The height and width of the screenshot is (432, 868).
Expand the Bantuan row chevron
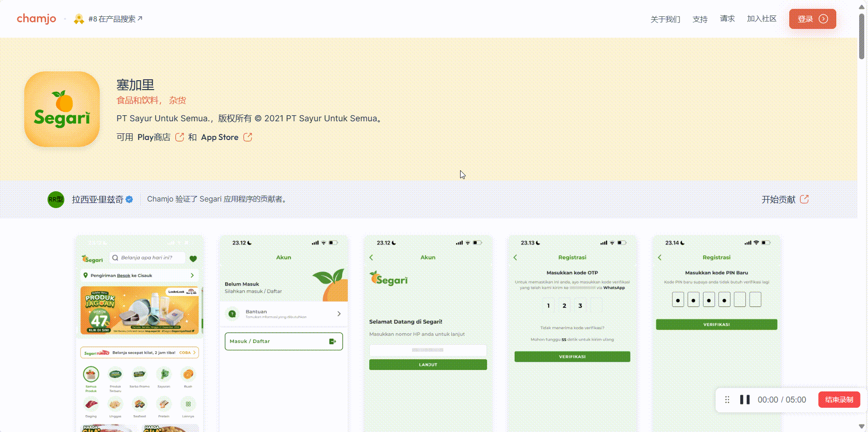click(339, 314)
